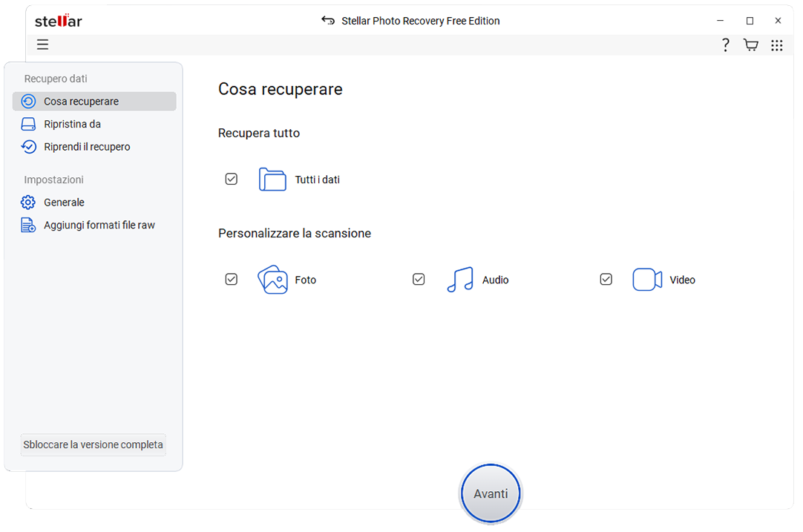Click the Personalizzare la scansione heading
Screen dimensions: 803x532
tap(295, 234)
